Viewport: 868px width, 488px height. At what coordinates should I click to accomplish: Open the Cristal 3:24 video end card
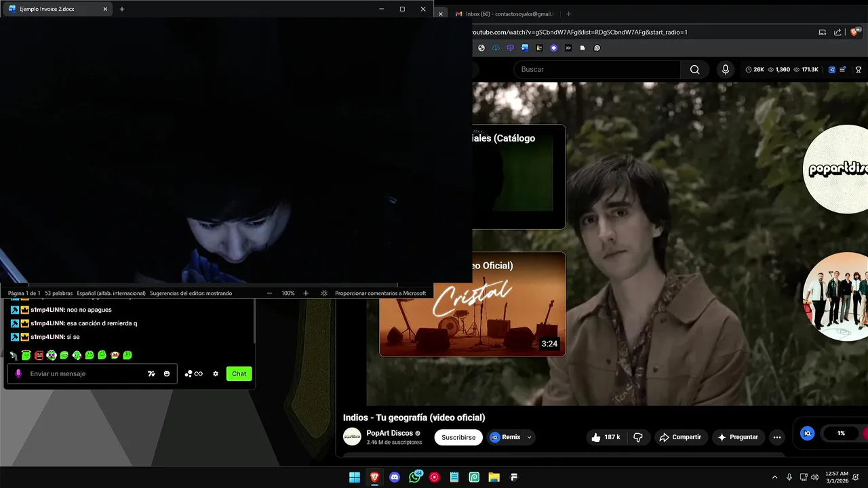pyautogui.click(x=472, y=304)
